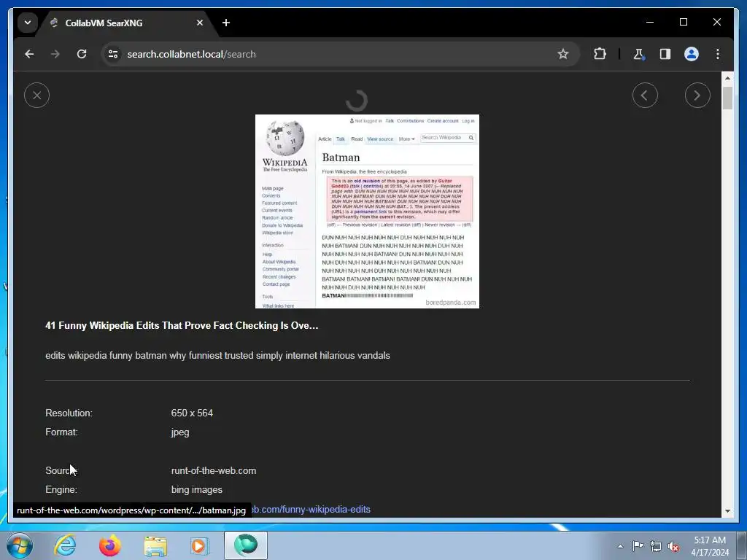Open the site information icon in address bar
This screenshot has height=560, width=747.
[113, 54]
